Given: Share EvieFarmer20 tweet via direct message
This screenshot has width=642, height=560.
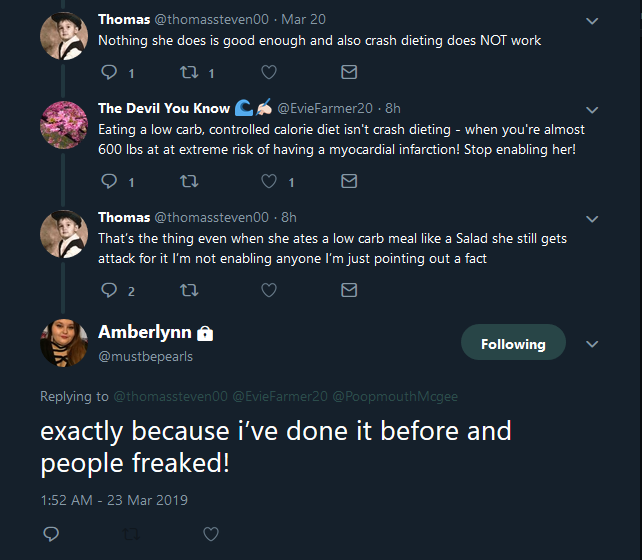Looking at the screenshot, I should pos(349,181).
